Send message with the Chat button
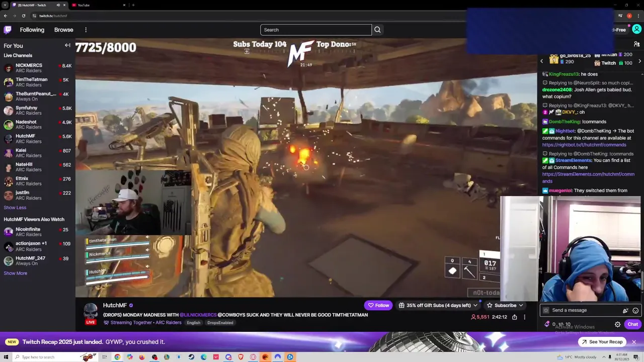The height and width of the screenshot is (362, 644). pyautogui.click(x=632, y=324)
